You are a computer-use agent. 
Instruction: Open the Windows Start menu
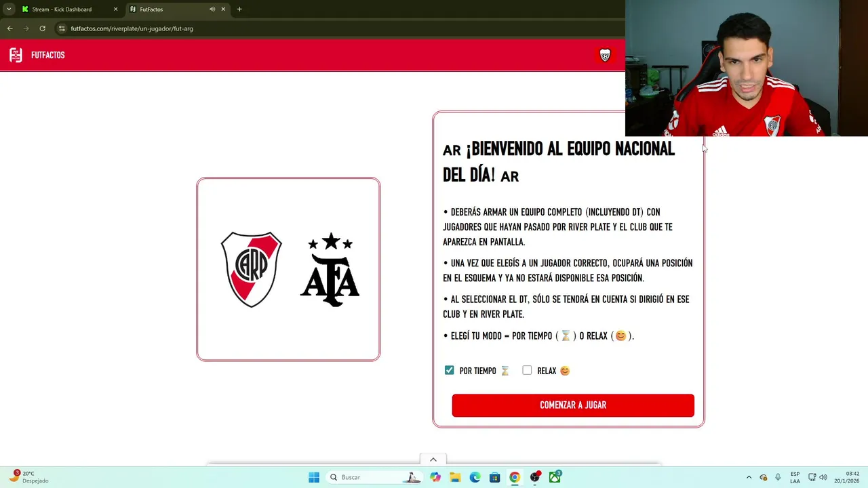click(314, 477)
